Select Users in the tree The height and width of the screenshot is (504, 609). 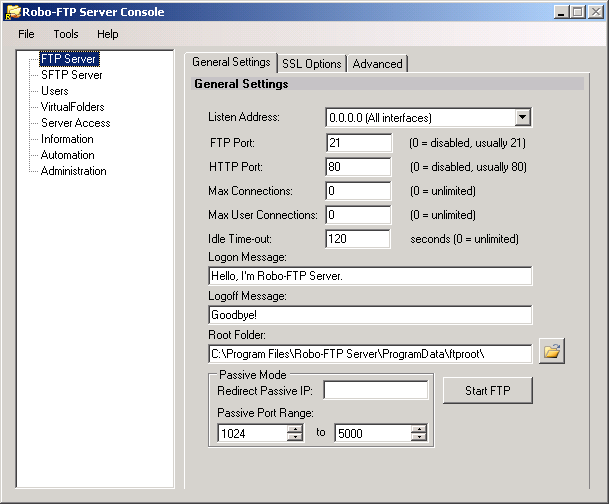tap(55, 91)
